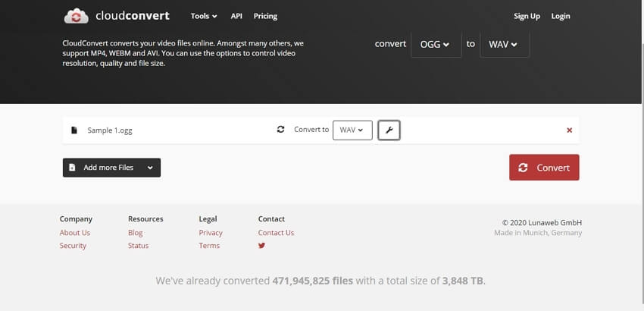Open the WAV target format dropdown in header
This screenshot has height=311, width=644.
[x=504, y=44]
